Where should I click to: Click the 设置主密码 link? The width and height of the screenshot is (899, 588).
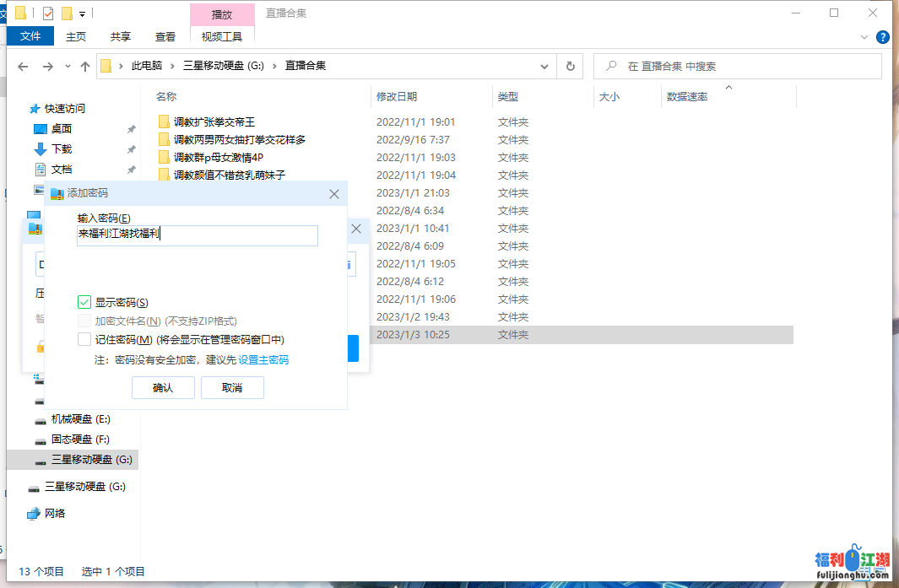point(263,359)
